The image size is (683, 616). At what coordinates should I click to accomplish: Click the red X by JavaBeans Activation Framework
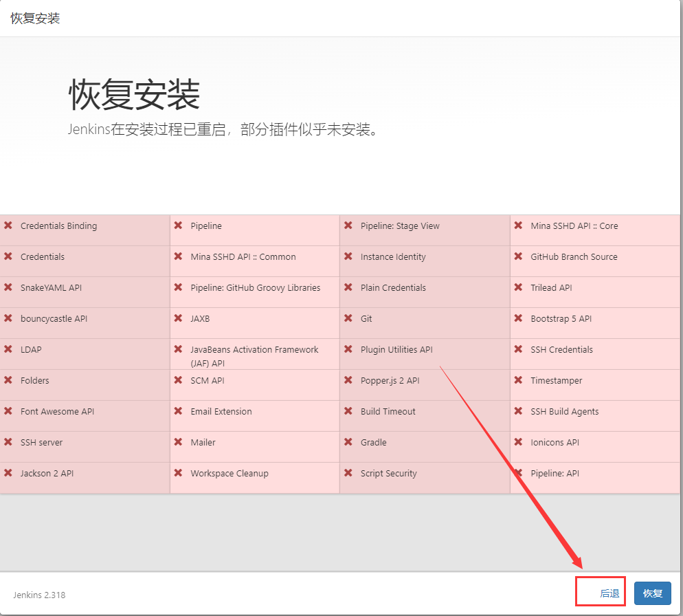[178, 349]
